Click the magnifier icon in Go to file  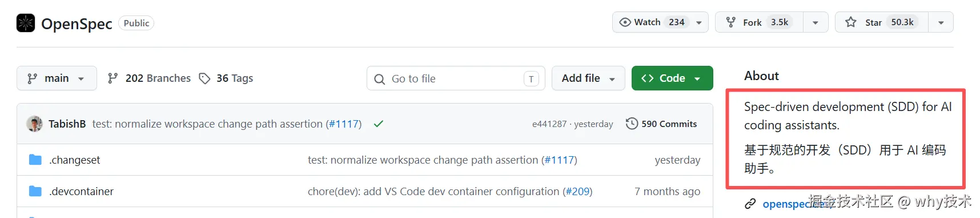[379, 79]
